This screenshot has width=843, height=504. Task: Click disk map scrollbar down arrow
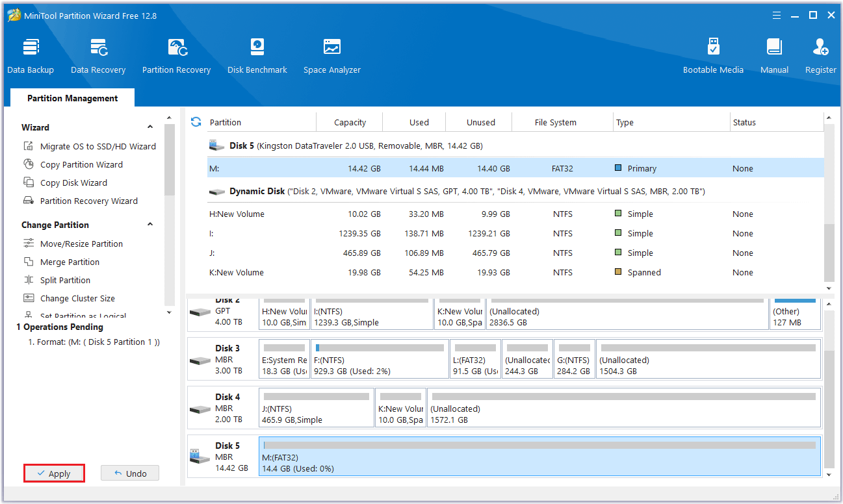tap(829, 475)
